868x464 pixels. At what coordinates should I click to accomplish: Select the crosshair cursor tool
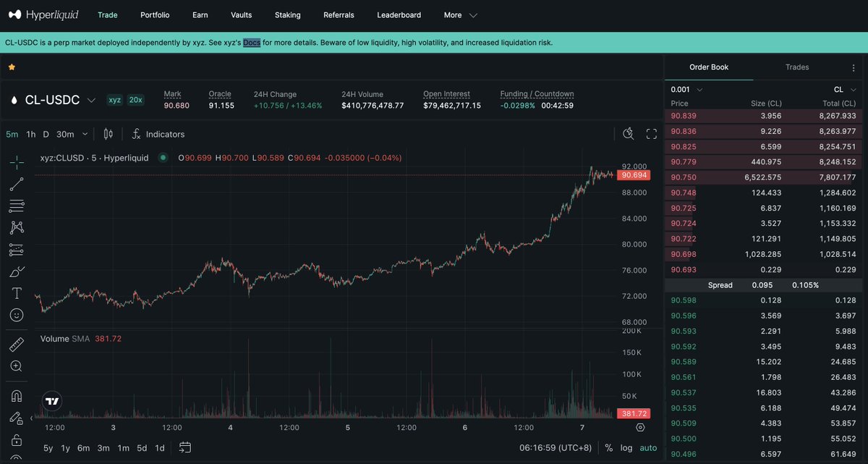[x=16, y=162]
